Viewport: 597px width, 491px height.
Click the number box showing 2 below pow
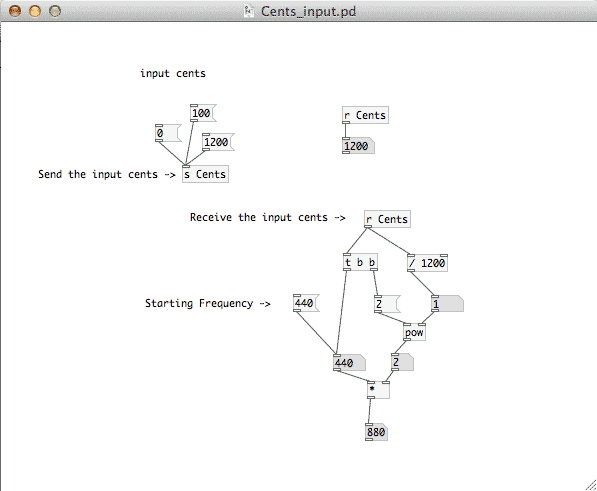click(402, 362)
